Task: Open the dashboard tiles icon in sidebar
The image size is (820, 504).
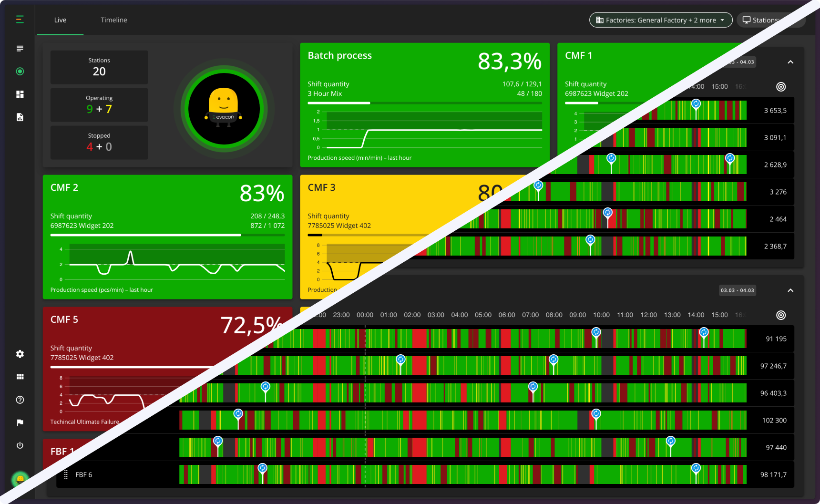Action: click(20, 94)
